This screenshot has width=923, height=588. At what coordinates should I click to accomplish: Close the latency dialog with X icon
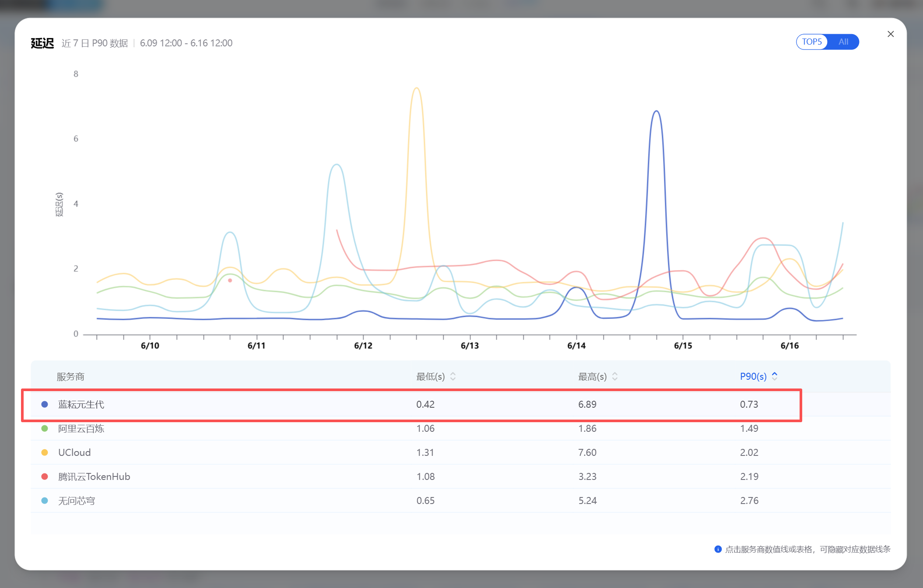(890, 34)
